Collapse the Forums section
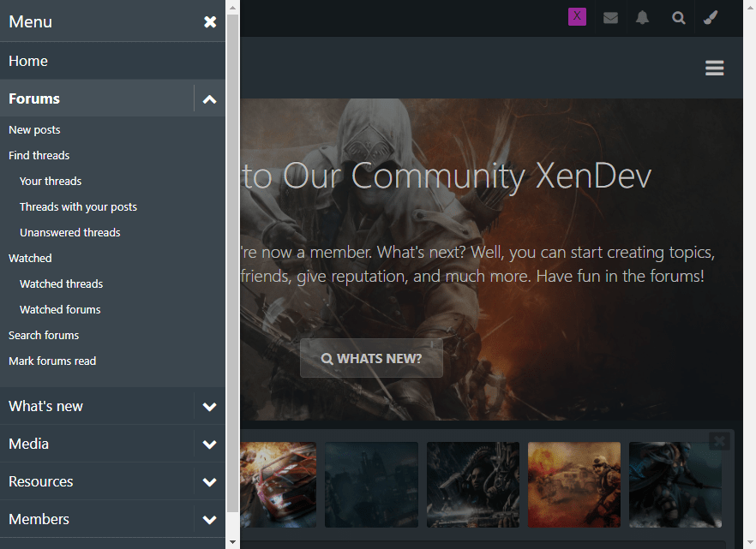The image size is (756, 549). click(x=210, y=99)
